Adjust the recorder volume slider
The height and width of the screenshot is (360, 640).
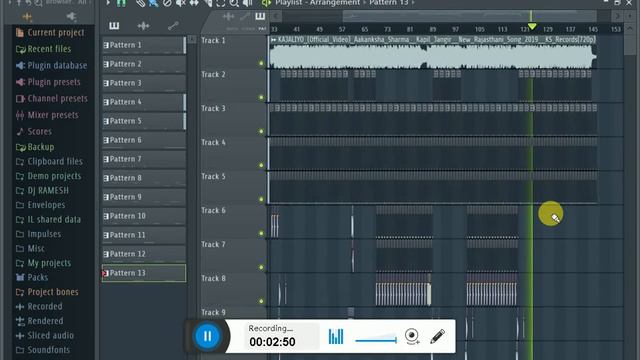pos(376,339)
